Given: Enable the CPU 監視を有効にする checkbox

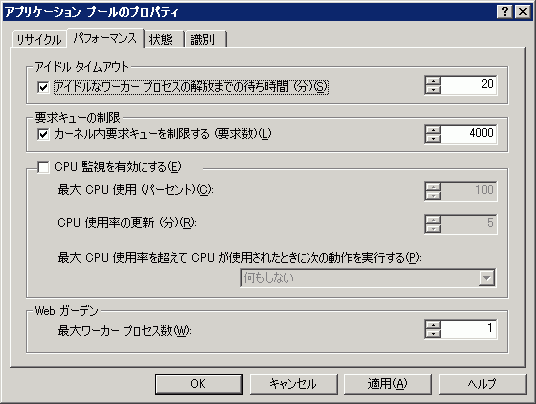Looking at the screenshot, I should pyautogui.click(x=43, y=167).
